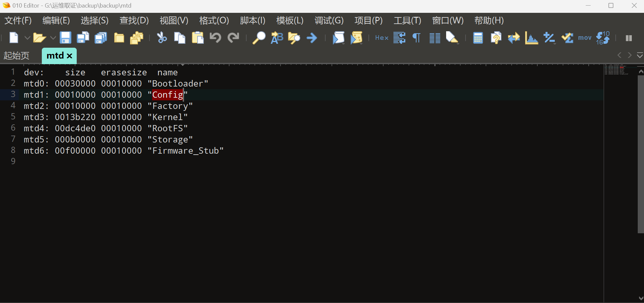Toggle Hex edit mode
Screen dimensions: 644x303
tap(382, 38)
